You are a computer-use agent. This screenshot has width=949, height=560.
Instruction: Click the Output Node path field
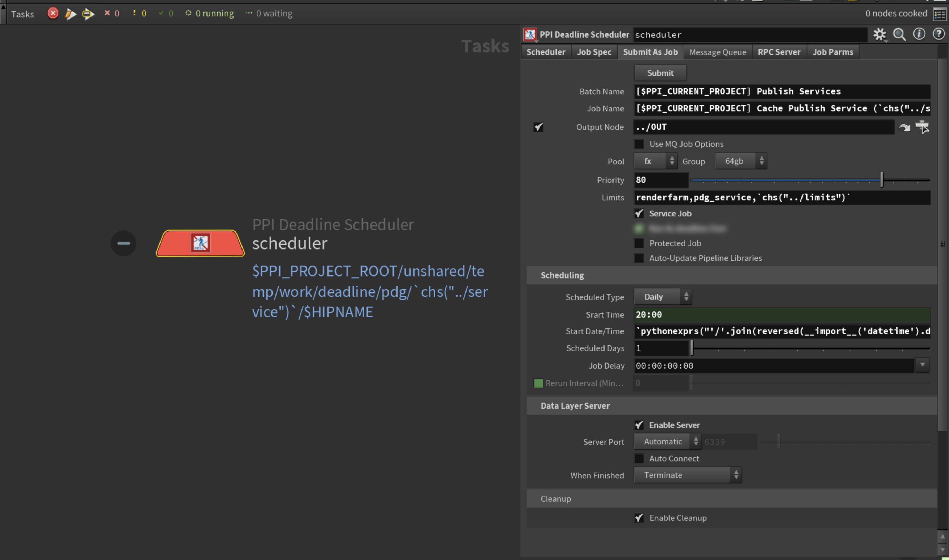coord(764,127)
